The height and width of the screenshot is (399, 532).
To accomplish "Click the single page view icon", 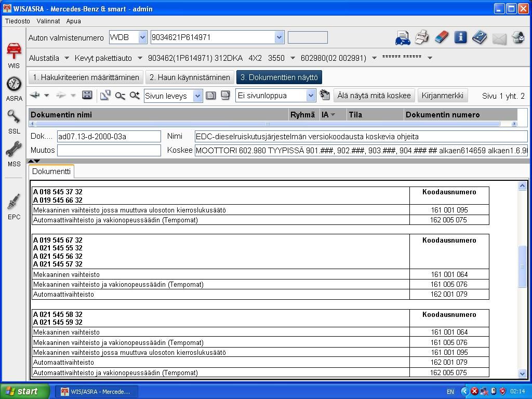I will (211, 96).
